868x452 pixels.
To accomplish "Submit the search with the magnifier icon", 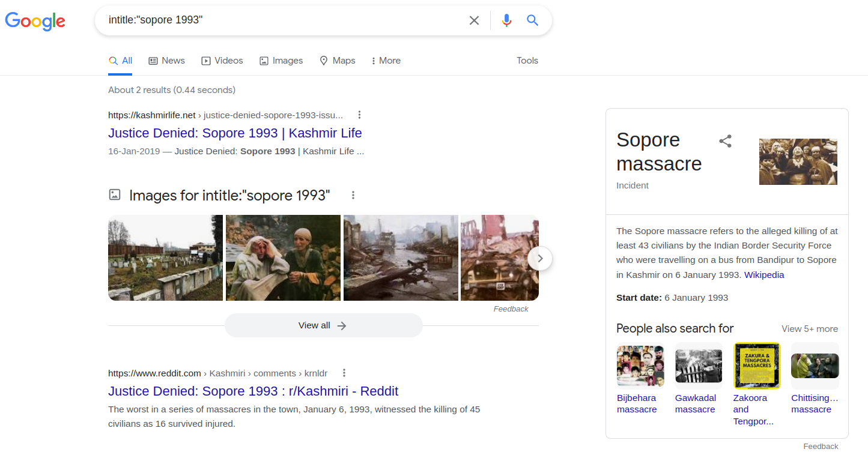I will [x=532, y=20].
